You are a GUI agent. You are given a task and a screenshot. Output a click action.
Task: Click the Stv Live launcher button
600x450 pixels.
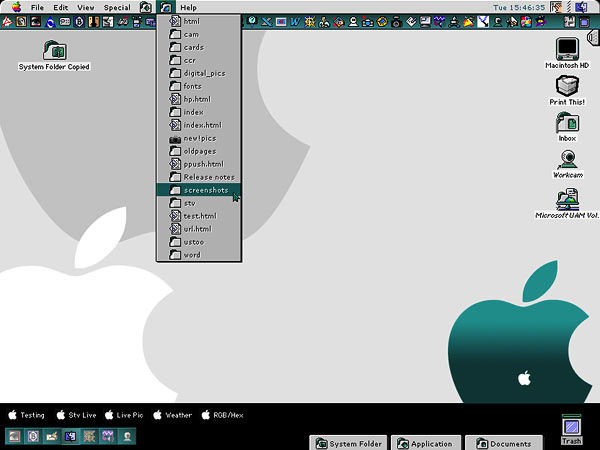click(76, 414)
